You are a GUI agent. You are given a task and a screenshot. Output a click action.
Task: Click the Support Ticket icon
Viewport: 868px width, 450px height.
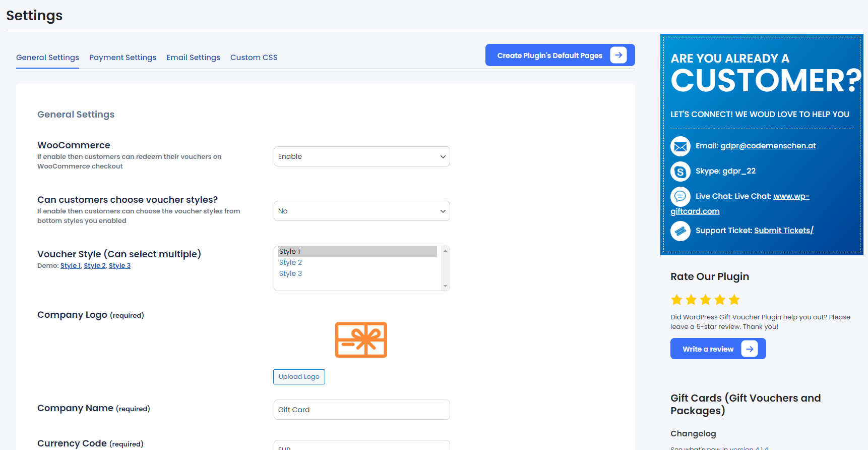pos(680,231)
